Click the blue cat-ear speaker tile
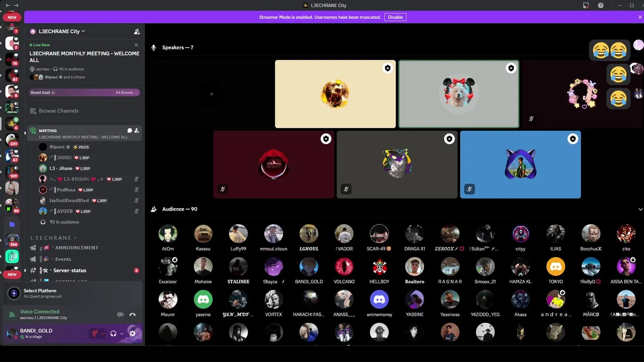Viewport: 644px width, 362px height. pos(520,164)
